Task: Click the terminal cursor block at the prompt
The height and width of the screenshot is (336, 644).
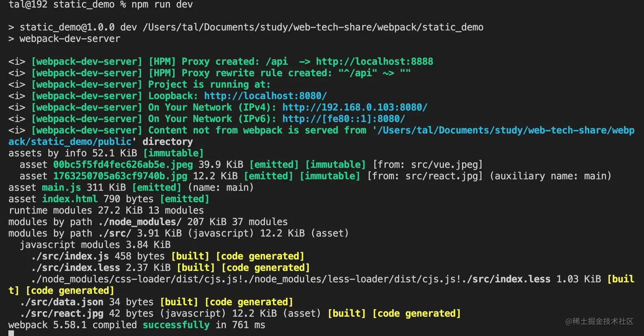Action: (x=11, y=333)
